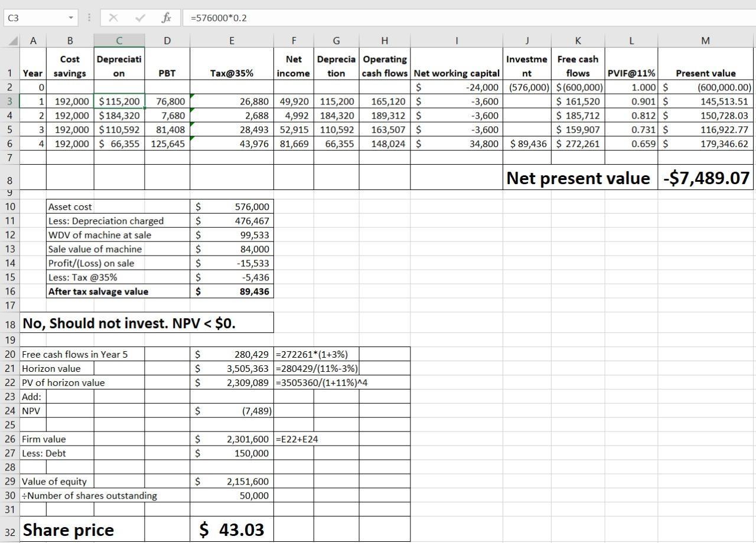Confirm the entry with the checkmark icon
This screenshot has height=543, width=756.
point(140,18)
